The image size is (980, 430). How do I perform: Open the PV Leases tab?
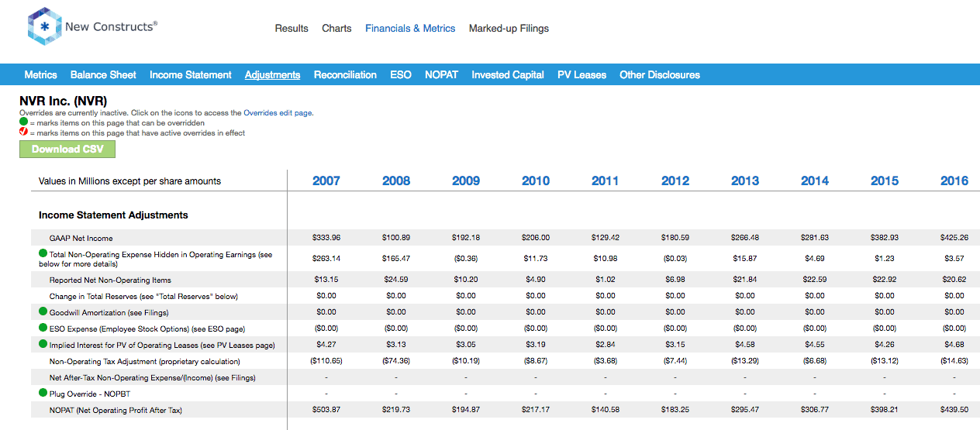coord(581,74)
